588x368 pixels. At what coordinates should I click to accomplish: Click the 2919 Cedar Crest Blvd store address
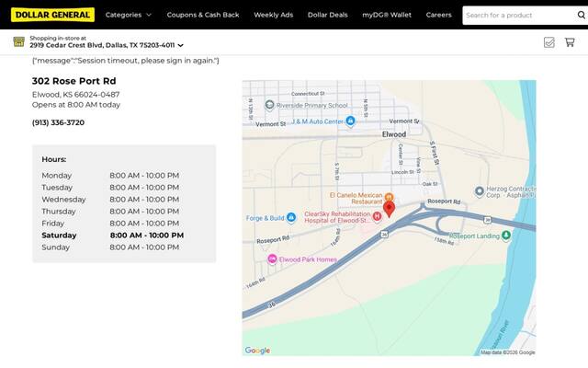coord(102,45)
